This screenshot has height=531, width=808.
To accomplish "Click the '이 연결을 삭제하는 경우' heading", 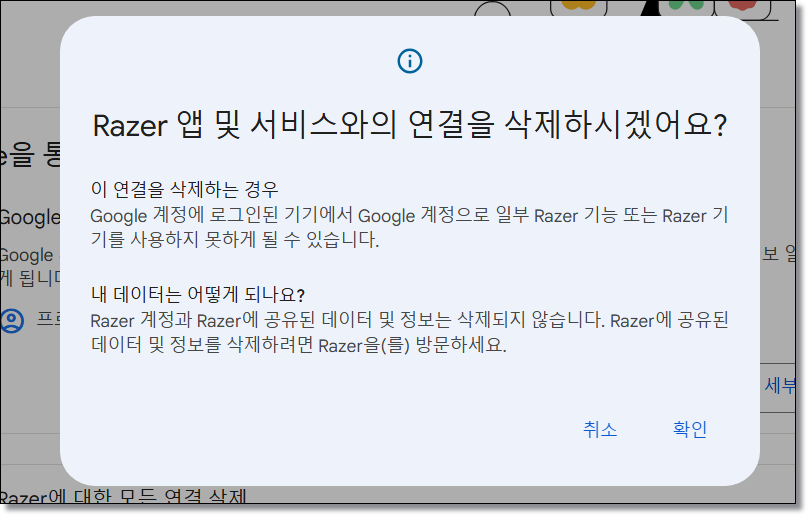I will tap(184, 190).
